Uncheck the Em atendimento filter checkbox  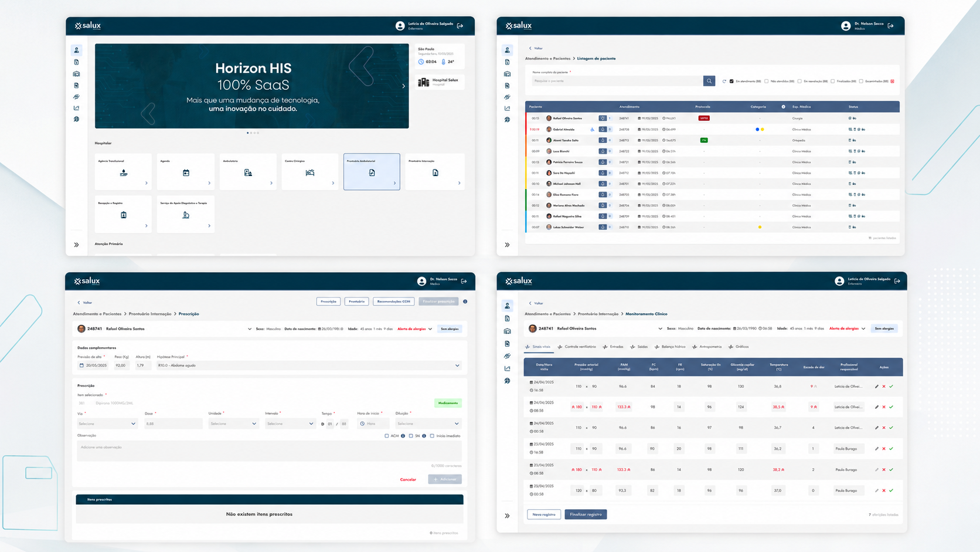pyautogui.click(x=731, y=82)
